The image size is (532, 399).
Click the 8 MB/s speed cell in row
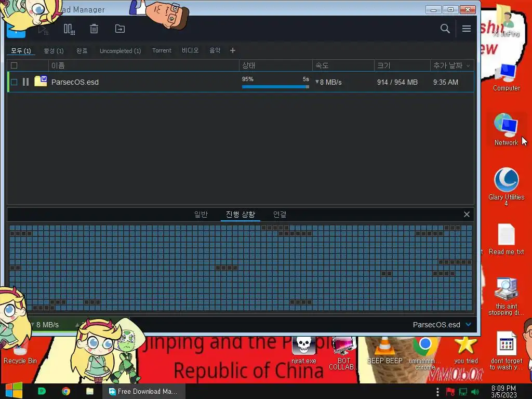point(328,82)
